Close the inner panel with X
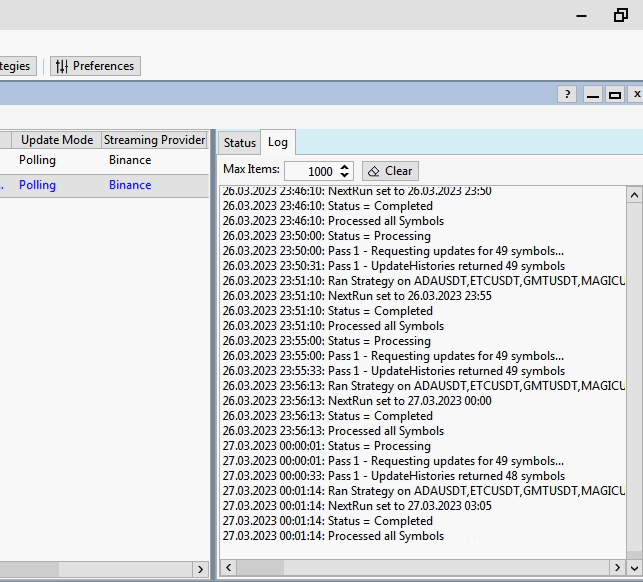The width and height of the screenshot is (643, 582). (636, 94)
